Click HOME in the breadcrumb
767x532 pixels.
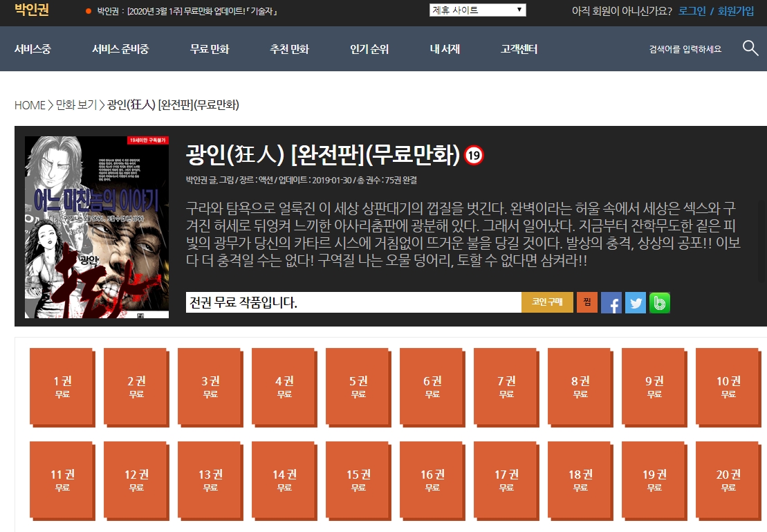(x=30, y=104)
